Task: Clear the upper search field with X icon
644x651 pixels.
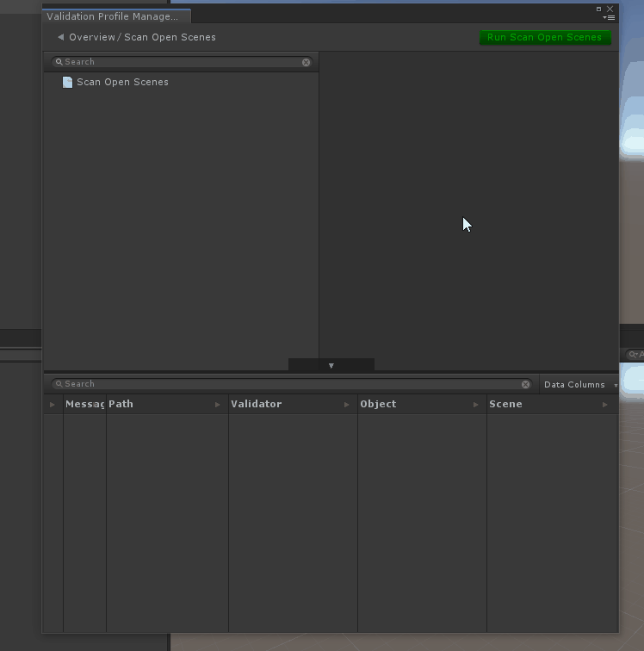Action: pos(306,62)
